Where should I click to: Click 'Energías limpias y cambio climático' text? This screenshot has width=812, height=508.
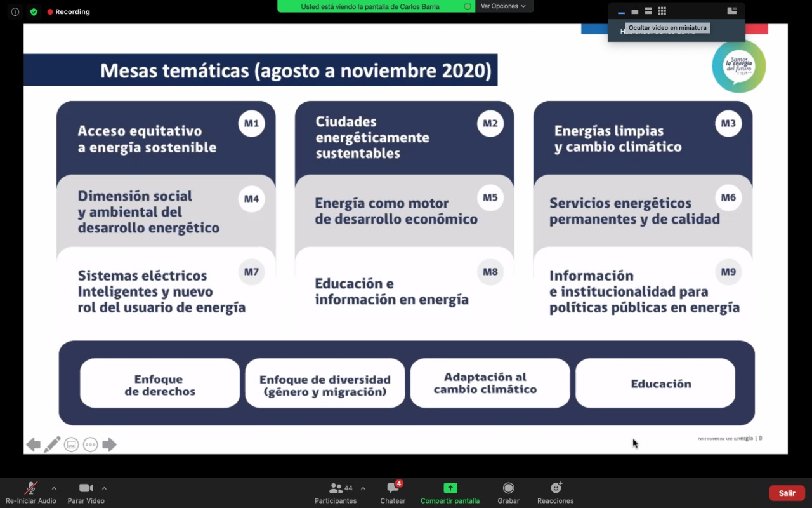618,139
